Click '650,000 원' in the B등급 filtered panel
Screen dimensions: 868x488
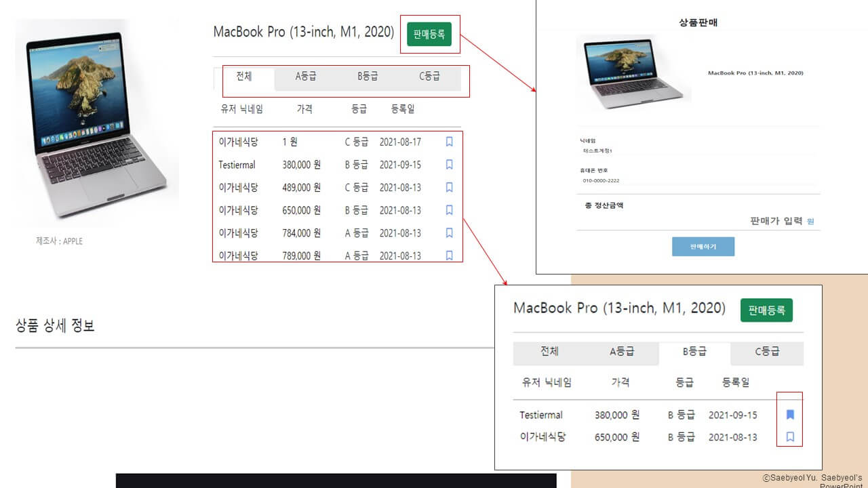[617, 437]
